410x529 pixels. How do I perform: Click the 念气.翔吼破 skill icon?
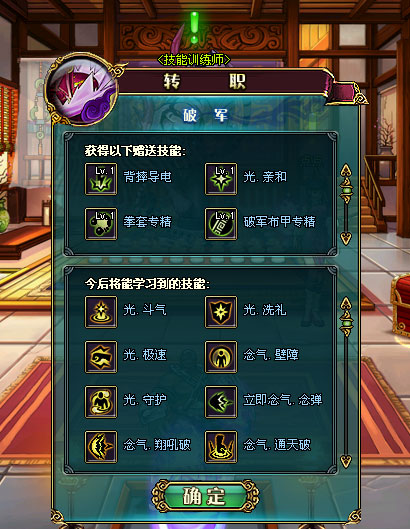point(101,447)
